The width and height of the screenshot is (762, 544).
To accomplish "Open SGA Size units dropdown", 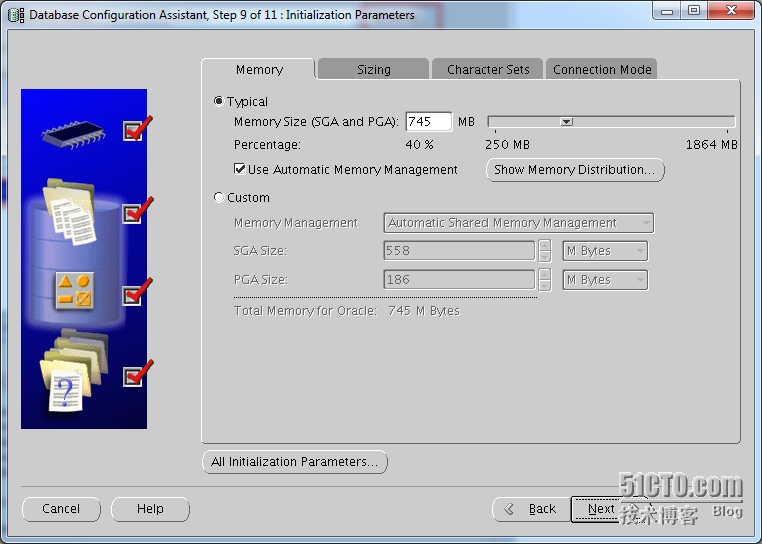I will pos(605,251).
